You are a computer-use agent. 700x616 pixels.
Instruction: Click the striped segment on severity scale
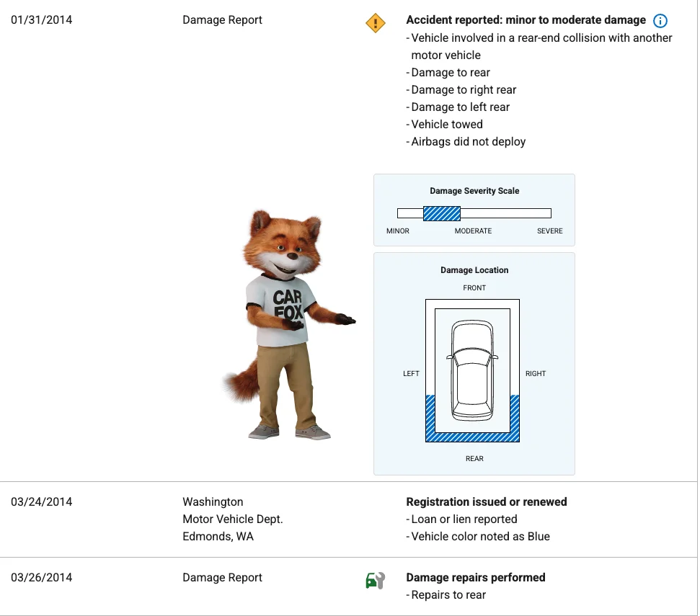[x=441, y=213]
